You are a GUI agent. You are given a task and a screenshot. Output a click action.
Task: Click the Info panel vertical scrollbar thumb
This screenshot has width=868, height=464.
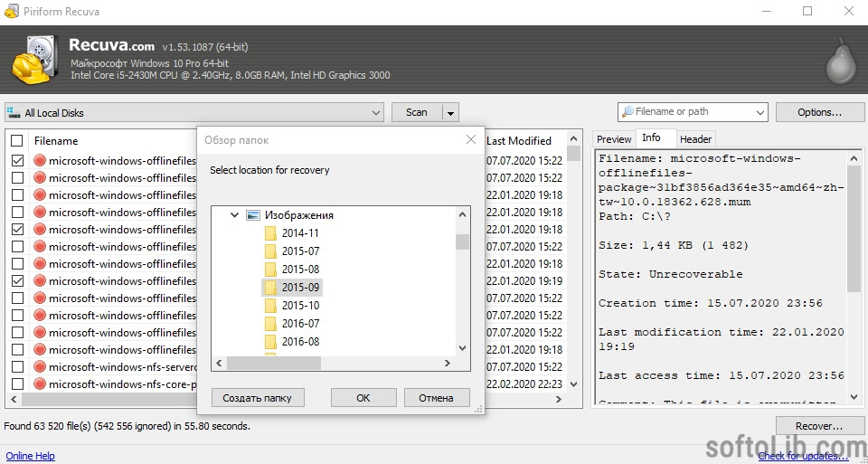(854, 229)
